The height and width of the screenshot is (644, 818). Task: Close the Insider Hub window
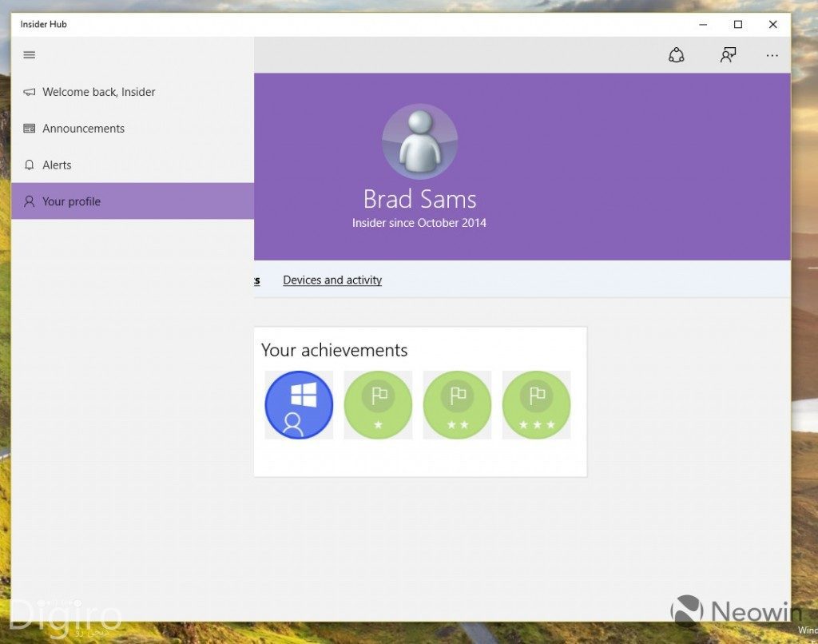click(x=773, y=25)
